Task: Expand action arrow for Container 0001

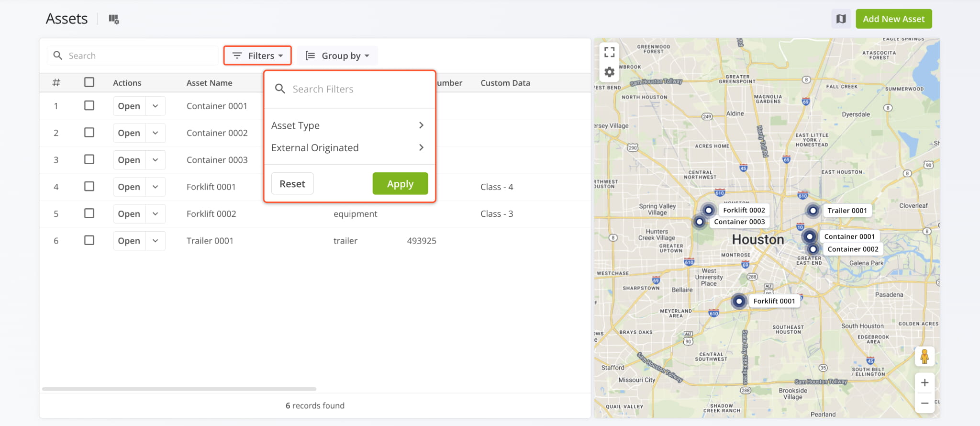Action: tap(156, 106)
